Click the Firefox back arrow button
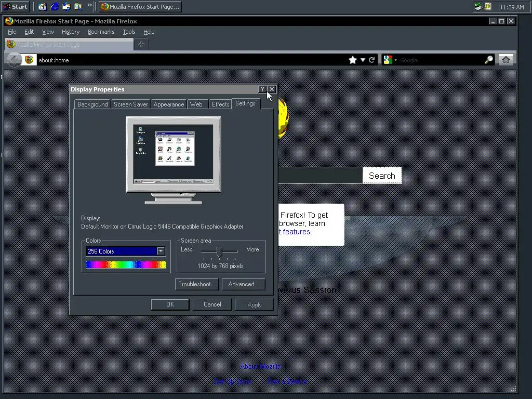This screenshot has width=532, height=399. coord(14,60)
